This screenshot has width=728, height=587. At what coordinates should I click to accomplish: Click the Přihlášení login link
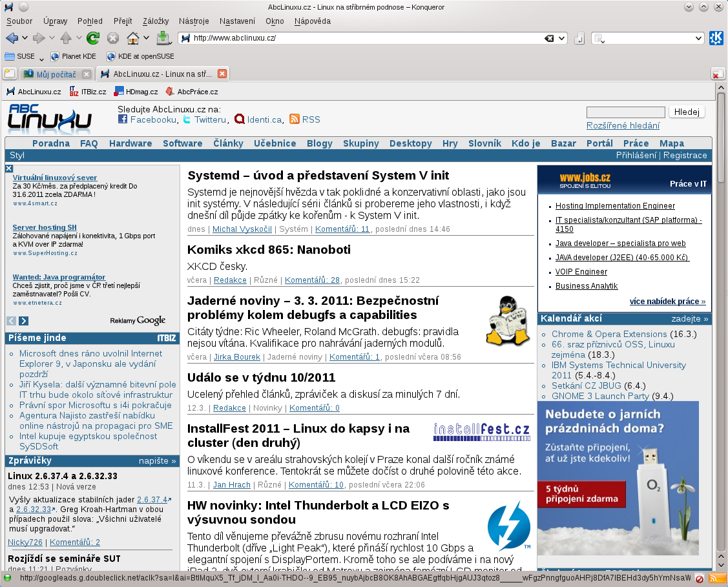(x=636, y=156)
